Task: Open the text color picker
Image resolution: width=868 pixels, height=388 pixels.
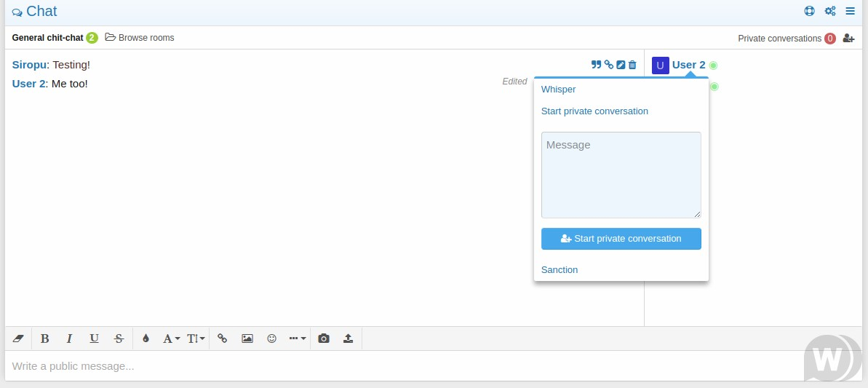Action: [146, 338]
